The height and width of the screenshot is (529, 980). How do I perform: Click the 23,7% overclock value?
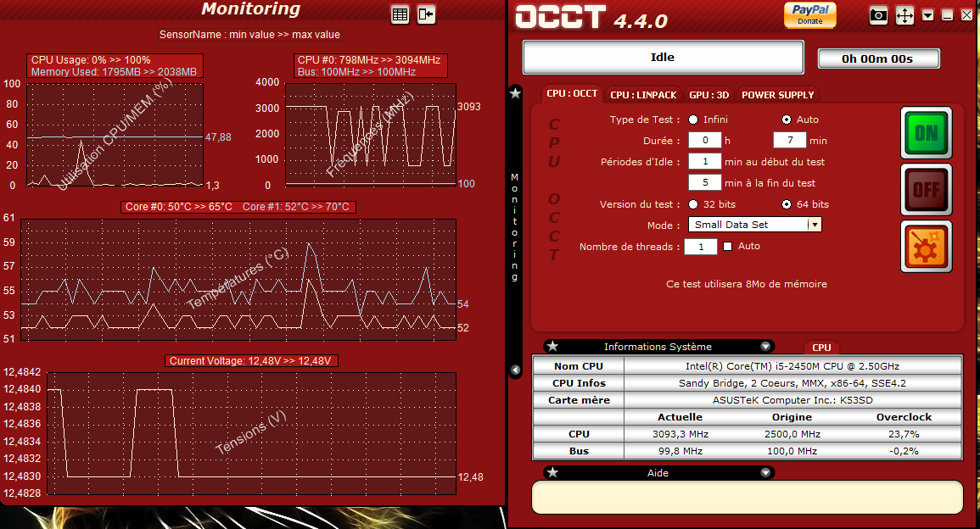click(x=904, y=434)
